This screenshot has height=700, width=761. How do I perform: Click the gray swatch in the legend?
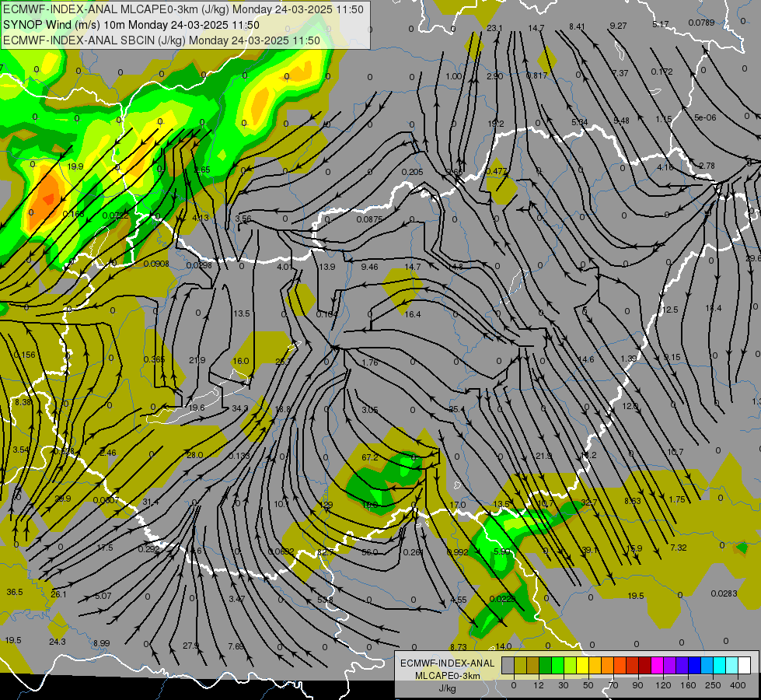508,666
